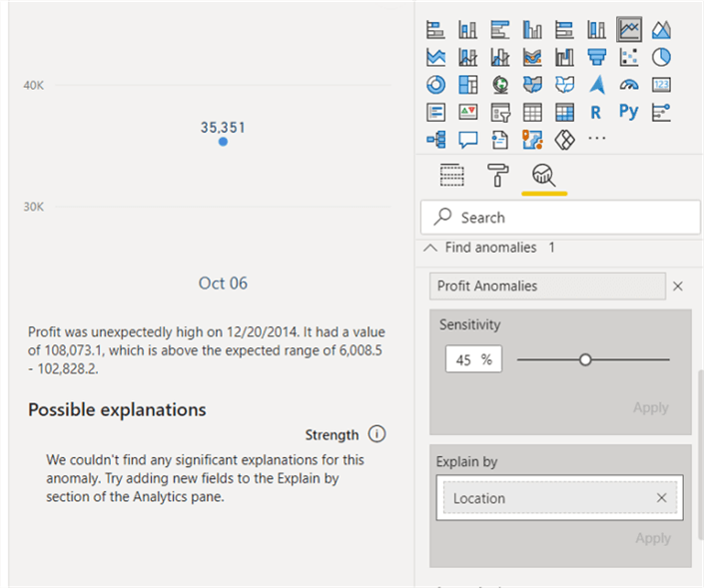Remove the Profit Anomalies entry
The height and width of the screenshot is (588, 704).
coord(678,287)
